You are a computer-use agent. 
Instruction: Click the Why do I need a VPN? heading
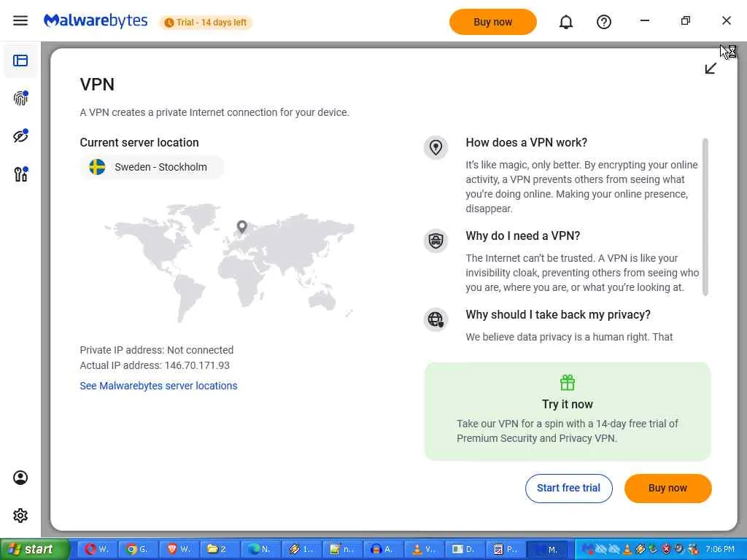click(522, 236)
